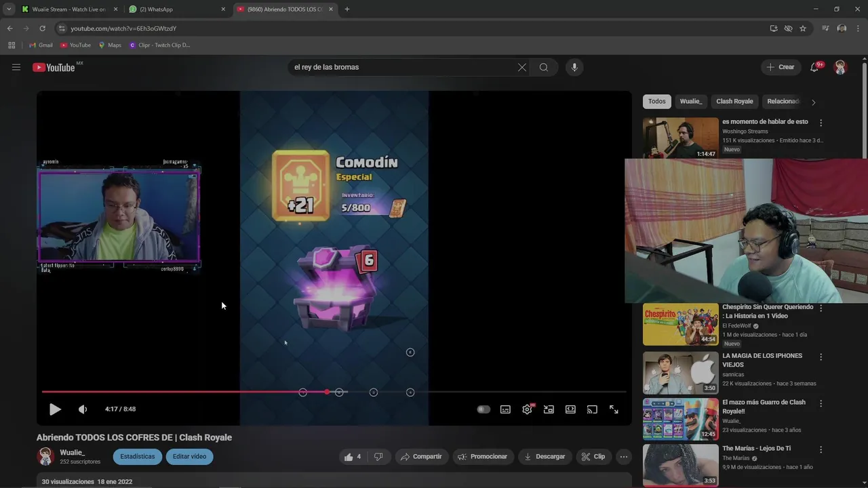Run search with magnifying glass button
The height and width of the screenshot is (488, 868).
click(544, 67)
